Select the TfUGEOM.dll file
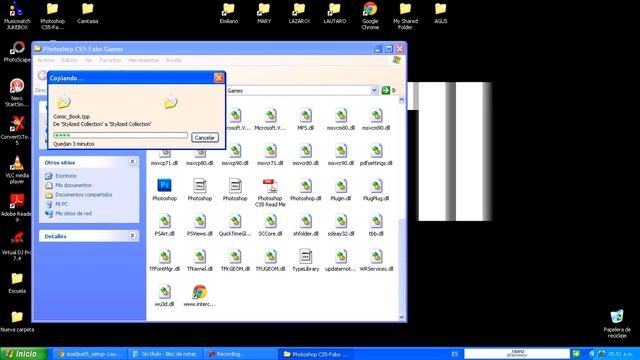640x360 pixels. click(x=270, y=260)
